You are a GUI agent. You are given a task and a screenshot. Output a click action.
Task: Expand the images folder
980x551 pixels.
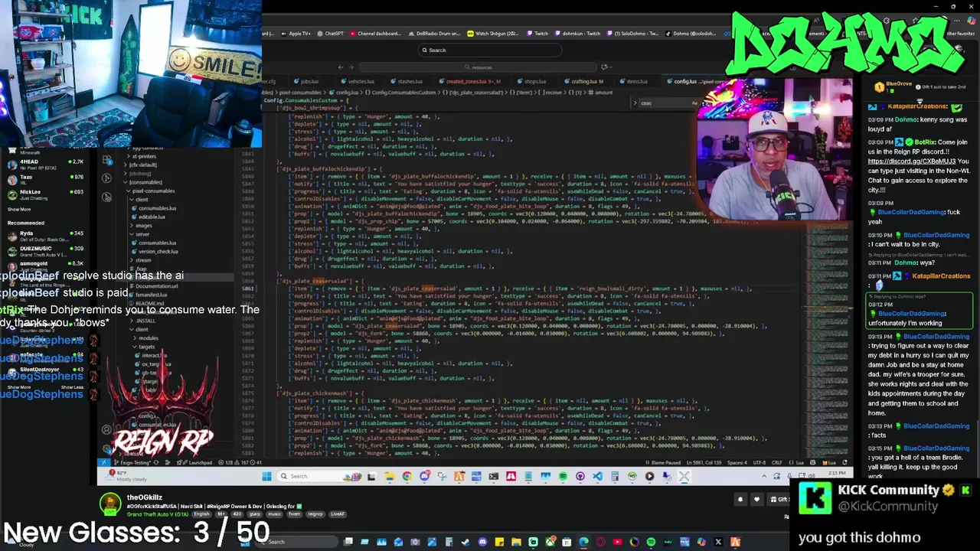(x=142, y=226)
